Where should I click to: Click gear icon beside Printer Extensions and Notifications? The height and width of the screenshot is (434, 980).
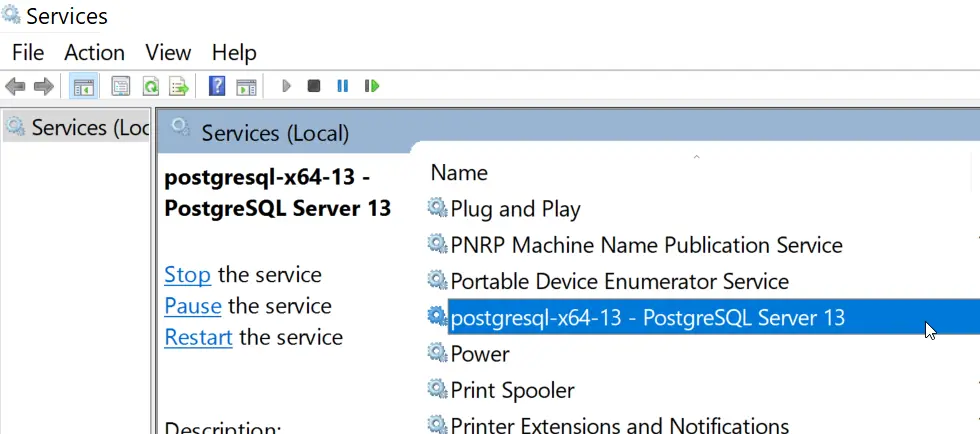438,424
